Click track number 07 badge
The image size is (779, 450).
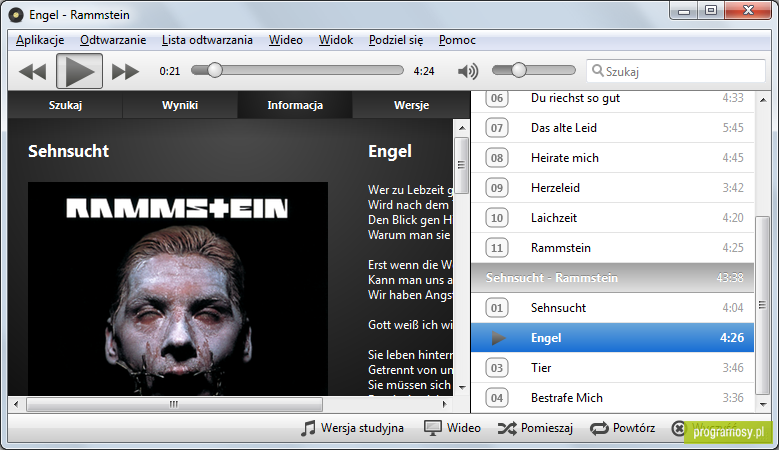pyautogui.click(x=497, y=128)
